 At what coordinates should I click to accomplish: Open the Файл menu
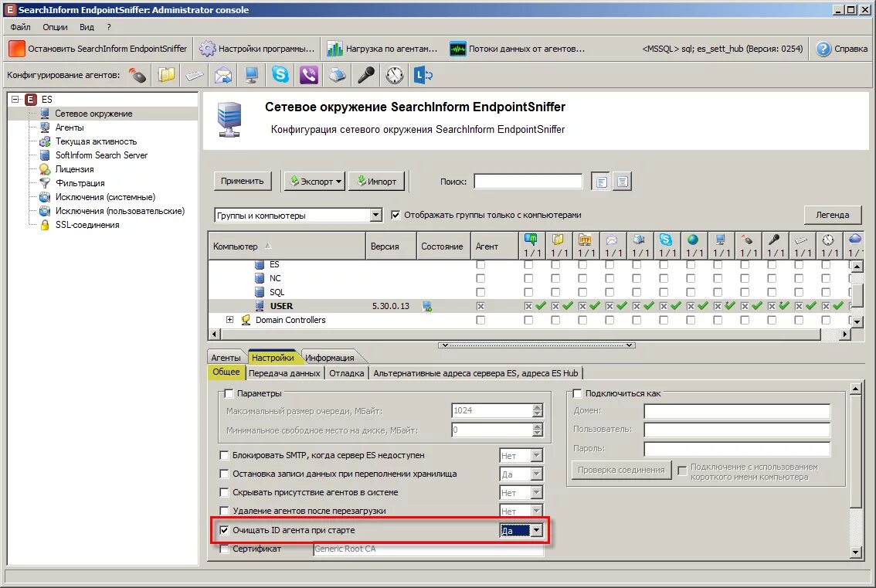click(x=20, y=27)
